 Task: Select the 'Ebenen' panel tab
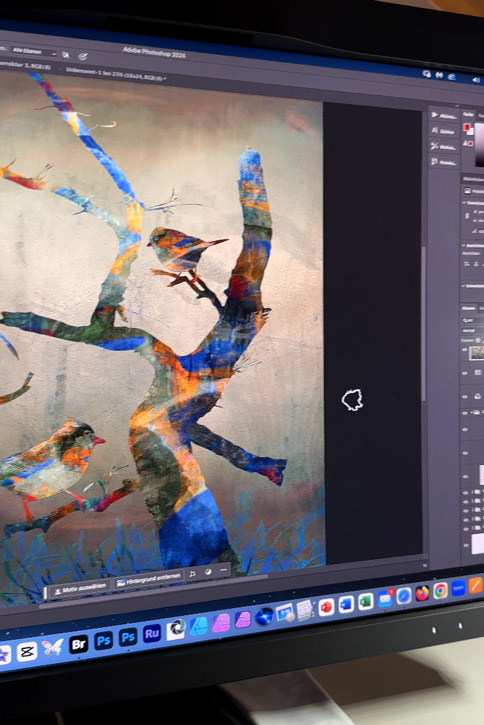(468, 308)
